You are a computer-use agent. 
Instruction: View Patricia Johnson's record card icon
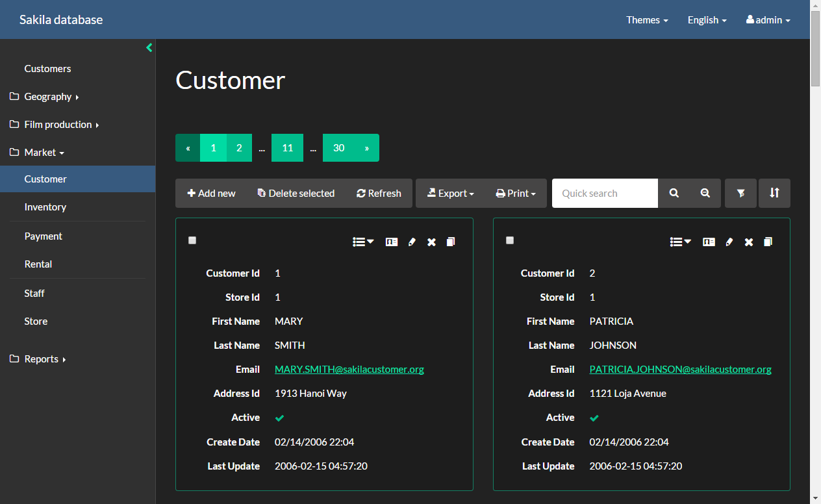pos(709,242)
